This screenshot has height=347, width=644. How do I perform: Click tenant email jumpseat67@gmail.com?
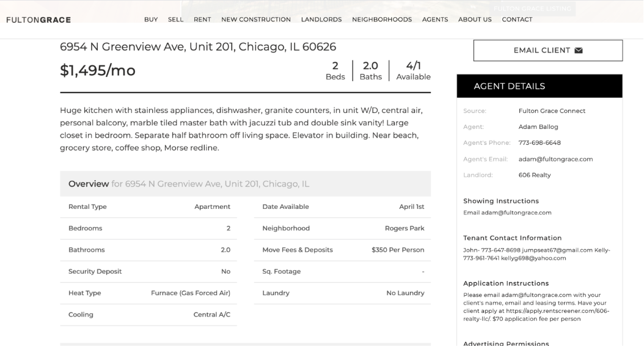click(x=557, y=250)
